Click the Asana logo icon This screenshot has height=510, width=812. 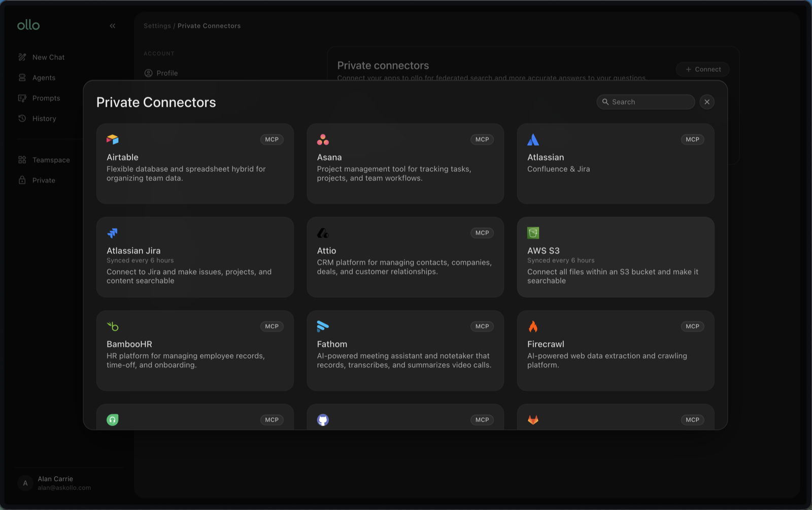tap(323, 140)
